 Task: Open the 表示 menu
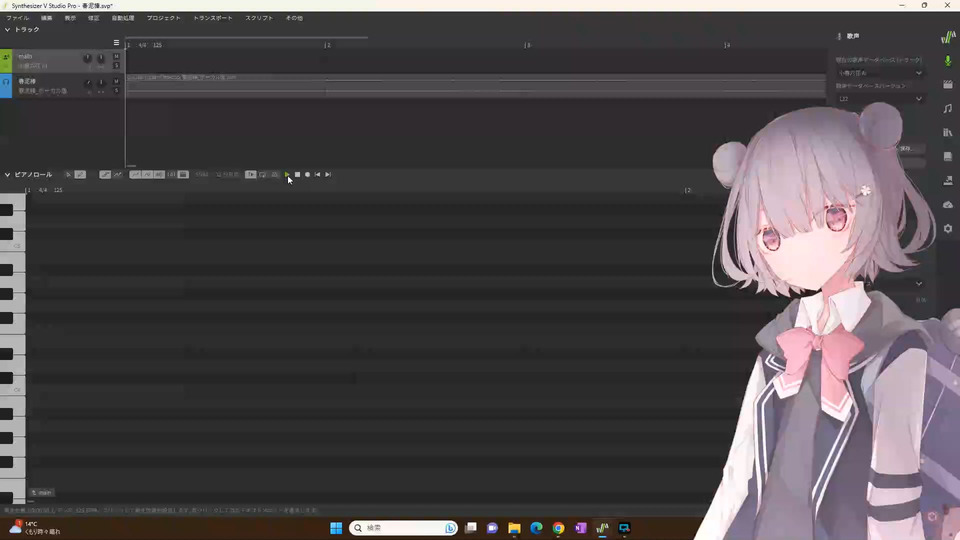click(x=70, y=18)
